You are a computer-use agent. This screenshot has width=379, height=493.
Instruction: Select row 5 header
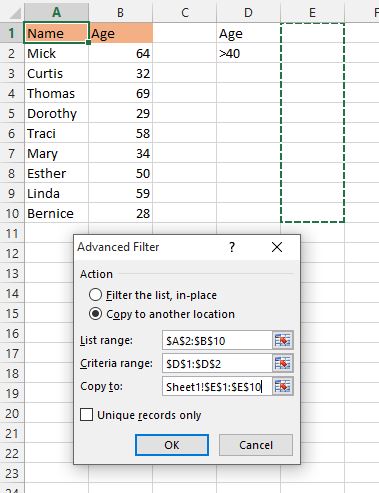pyautogui.click(x=12, y=113)
